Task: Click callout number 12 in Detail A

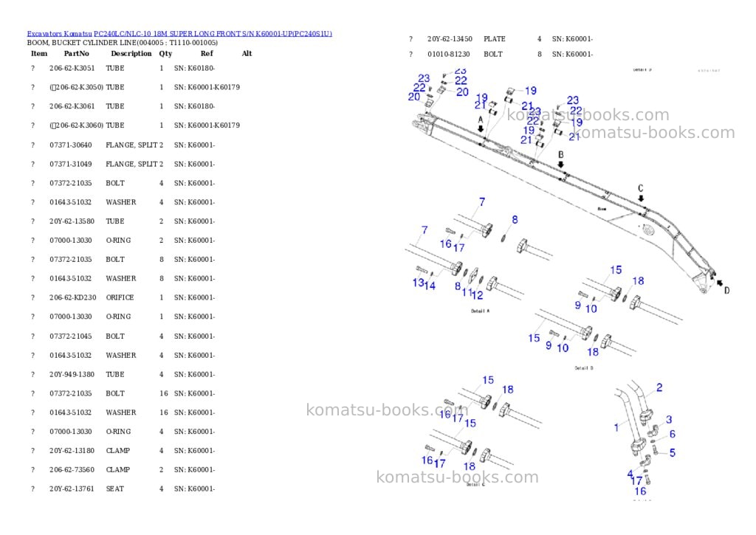Action: (x=478, y=295)
